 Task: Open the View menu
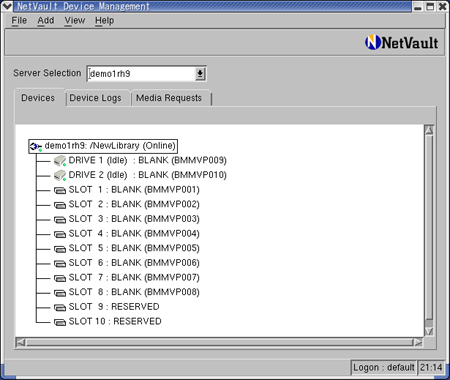pos(75,20)
